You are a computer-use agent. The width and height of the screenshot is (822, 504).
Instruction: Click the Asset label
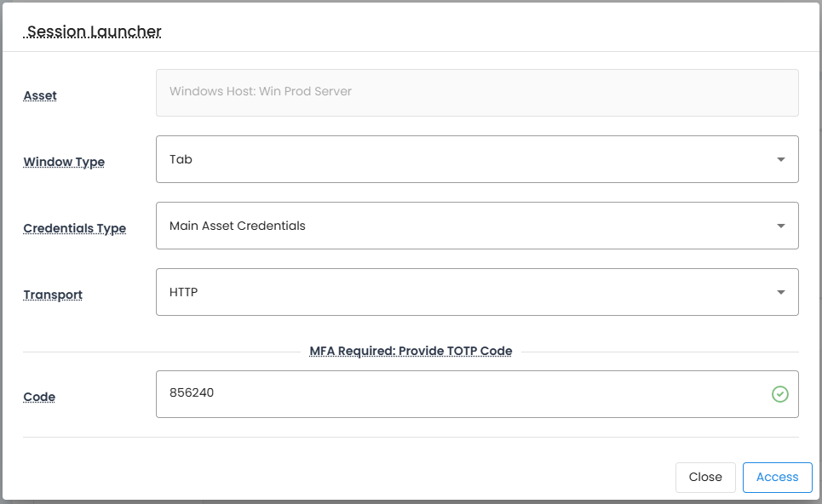point(40,95)
